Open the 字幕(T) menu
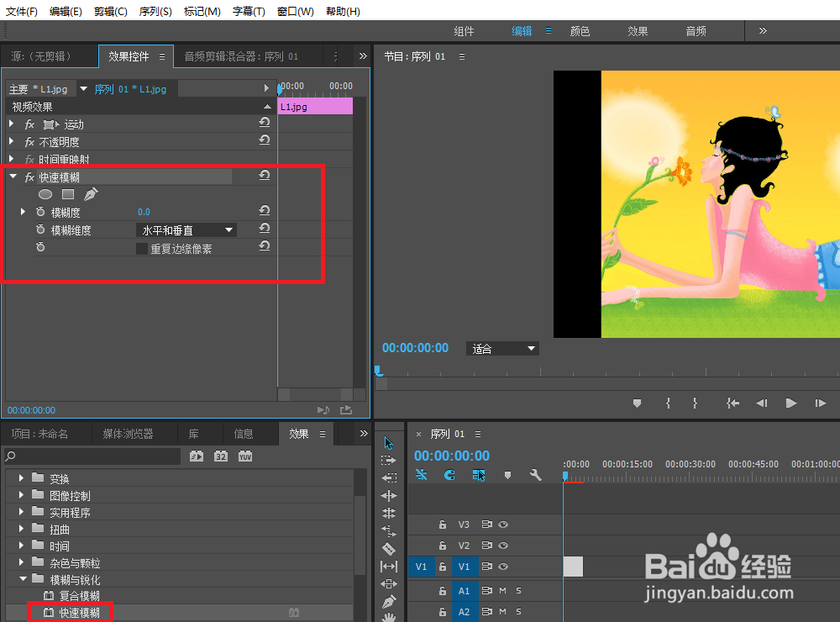 249,11
